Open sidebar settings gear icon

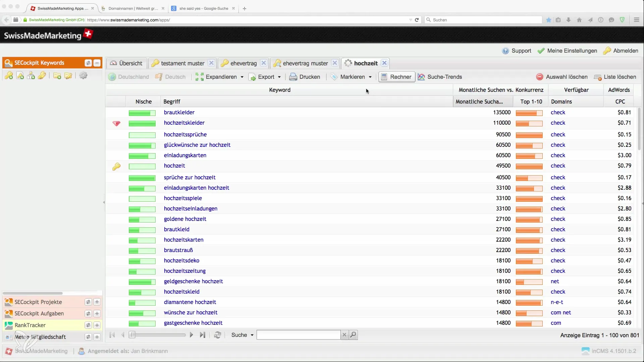pyautogui.click(x=83, y=76)
